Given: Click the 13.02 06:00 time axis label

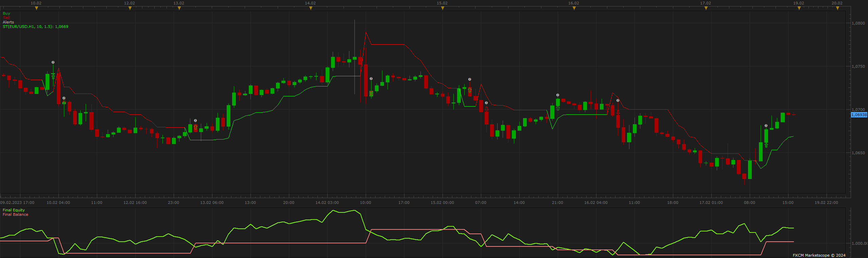Looking at the screenshot, I should pyautogui.click(x=212, y=203).
